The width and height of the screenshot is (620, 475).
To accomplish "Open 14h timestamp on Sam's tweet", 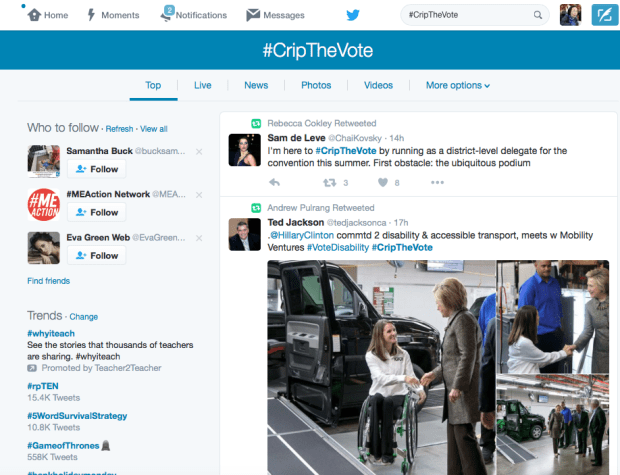I will tap(397, 138).
